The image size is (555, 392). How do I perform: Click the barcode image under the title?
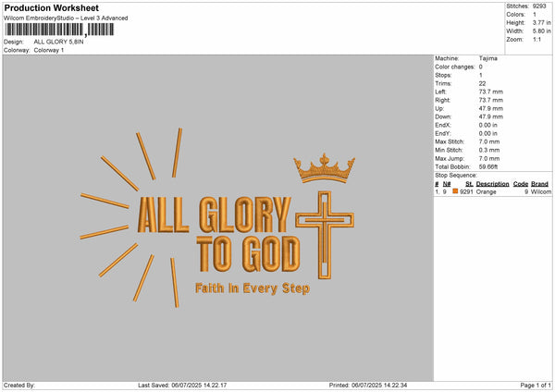coord(59,30)
